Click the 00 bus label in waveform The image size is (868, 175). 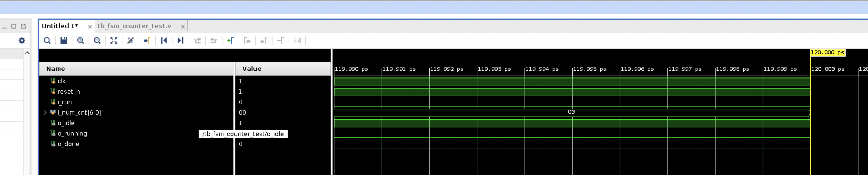click(x=571, y=112)
